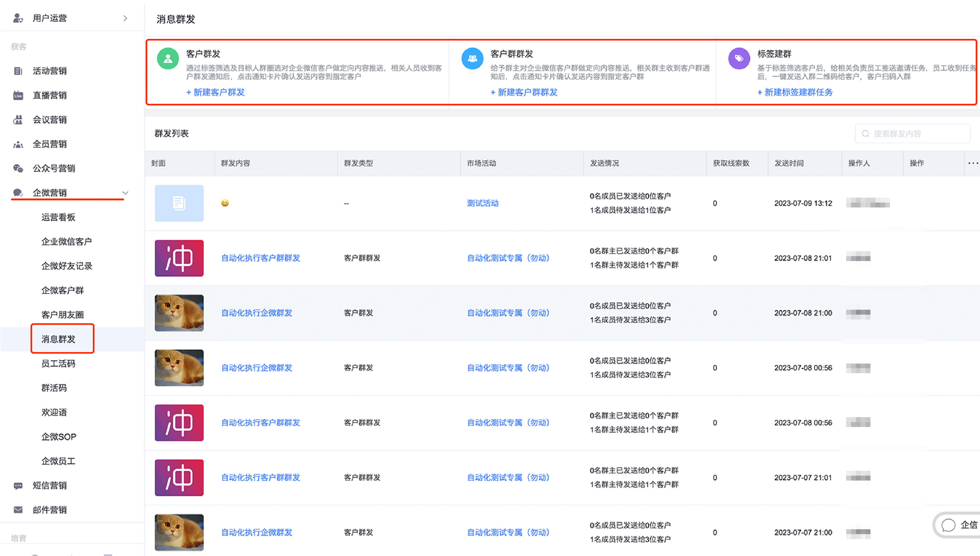Click + 新建客户群发 link
The width and height of the screenshot is (980, 556).
pos(216,92)
